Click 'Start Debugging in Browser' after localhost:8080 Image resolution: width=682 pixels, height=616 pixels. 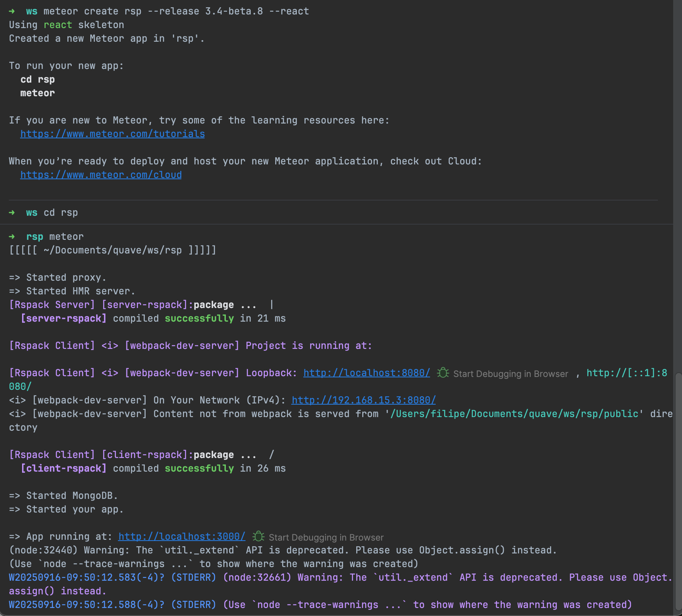tap(510, 374)
